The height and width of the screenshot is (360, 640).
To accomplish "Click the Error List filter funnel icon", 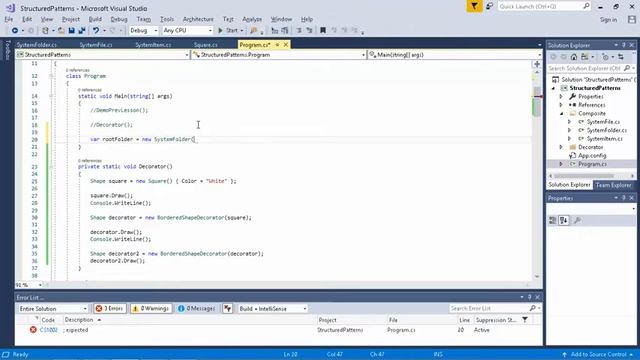I will 525,320.
